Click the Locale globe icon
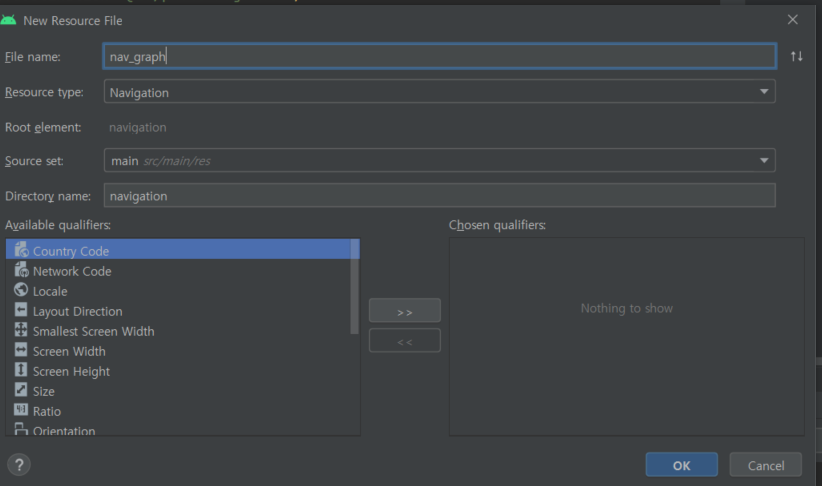This screenshot has width=822, height=486. (x=21, y=289)
